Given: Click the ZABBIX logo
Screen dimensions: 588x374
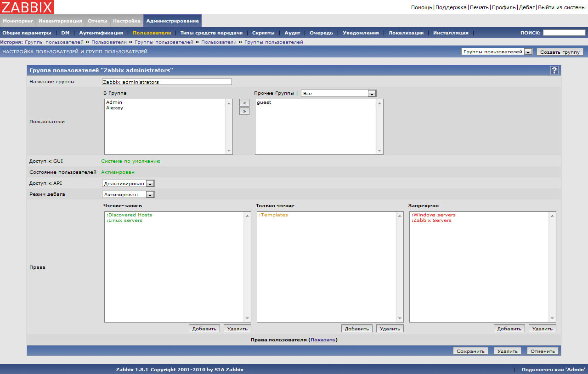Looking at the screenshot, I should (x=27, y=7).
